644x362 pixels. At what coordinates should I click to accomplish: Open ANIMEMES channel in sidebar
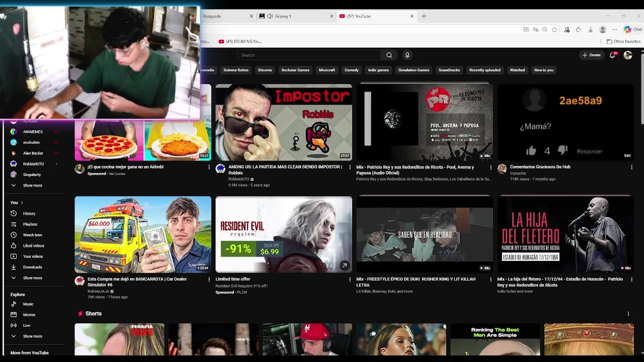coord(33,132)
